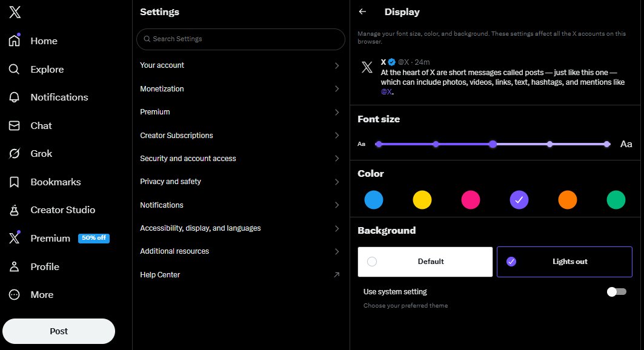Expand the Creator Subscriptions chevron
This screenshot has width=644, height=350.
coord(337,136)
